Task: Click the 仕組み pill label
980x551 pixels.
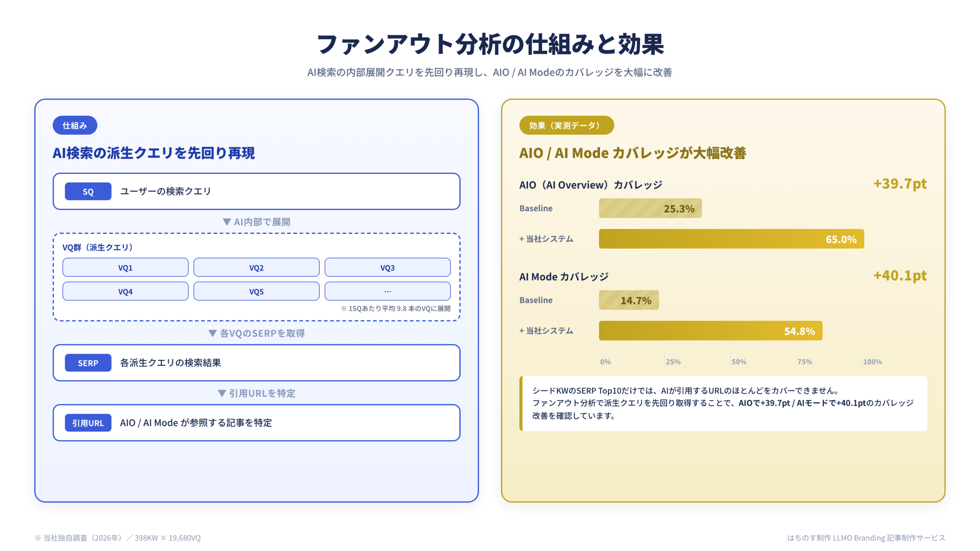Action: pos(74,125)
